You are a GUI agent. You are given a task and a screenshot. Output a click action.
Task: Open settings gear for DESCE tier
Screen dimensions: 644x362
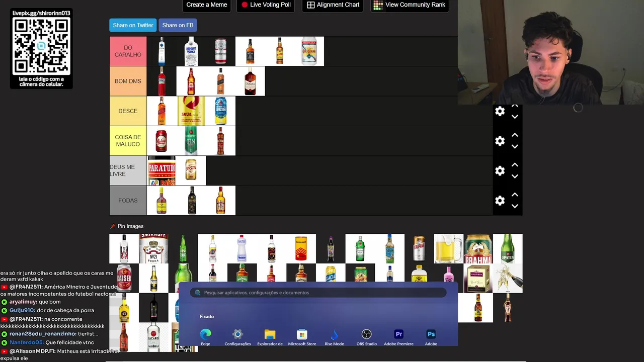pos(500,111)
